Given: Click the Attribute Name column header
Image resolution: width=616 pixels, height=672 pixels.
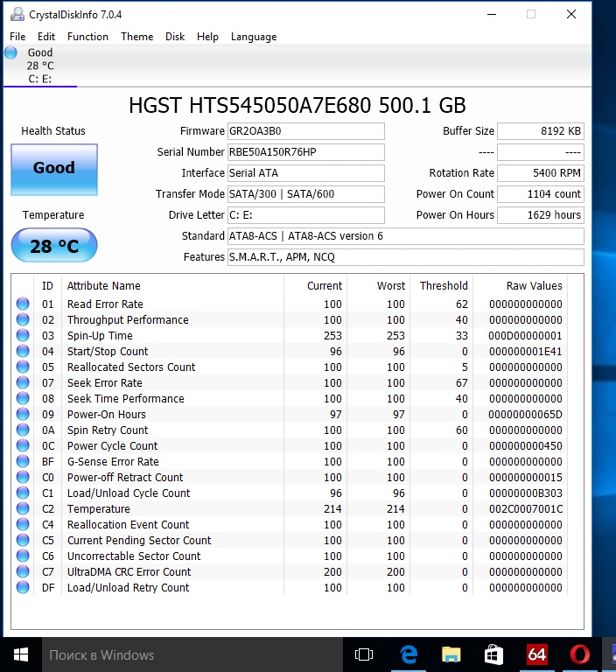Looking at the screenshot, I should point(104,286).
